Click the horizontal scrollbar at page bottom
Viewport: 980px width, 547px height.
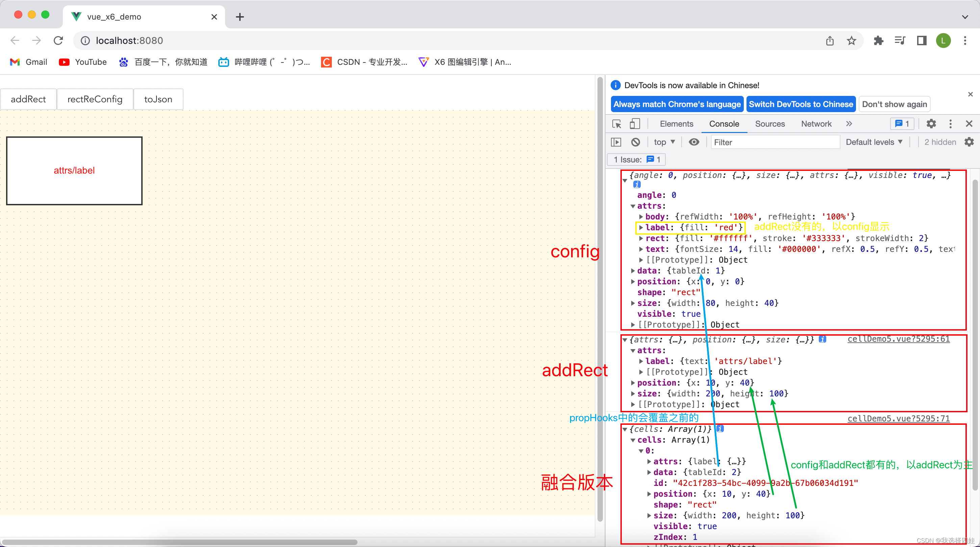point(179,542)
